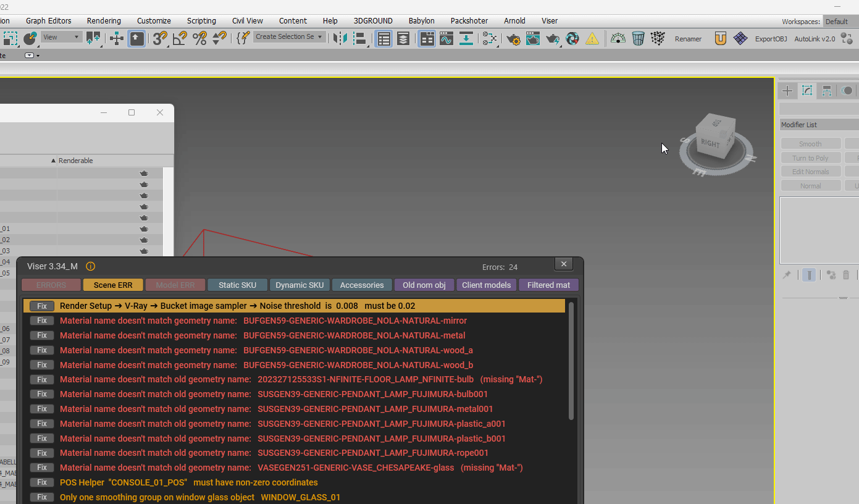The width and height of the screenshot is (859, 504).
Task: Click the Viser error list scrollbar
Action: click(x=571, y=361)
